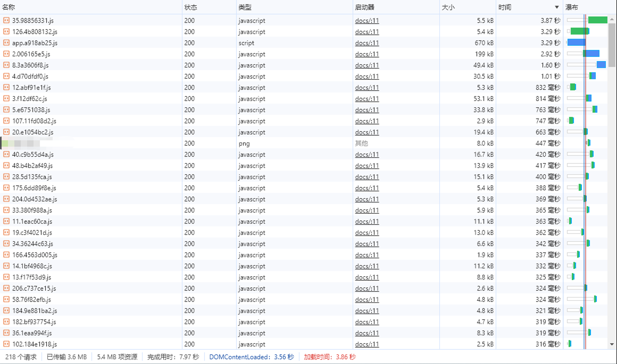Click the script icon of 107.11fd08d2.js

6,121
